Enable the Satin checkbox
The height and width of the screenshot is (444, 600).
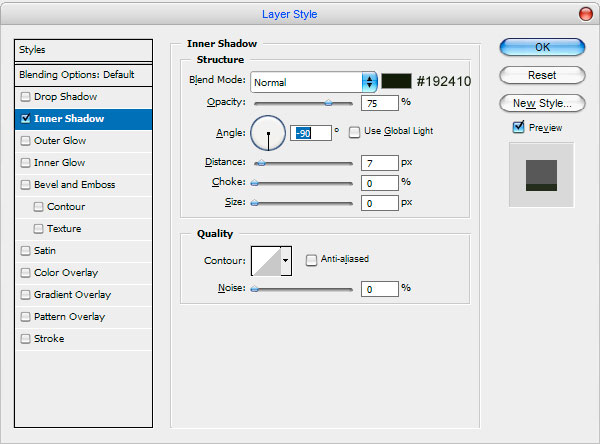click(25, 251)
